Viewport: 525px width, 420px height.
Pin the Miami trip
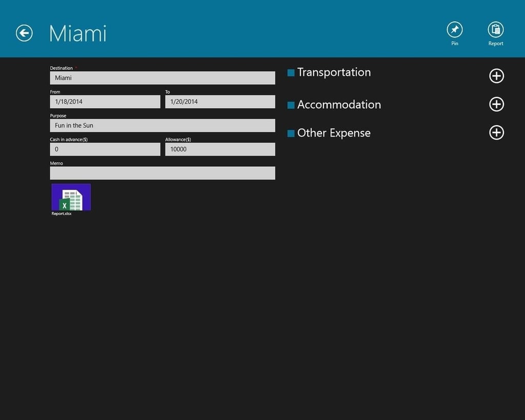(x=455, y=30)
